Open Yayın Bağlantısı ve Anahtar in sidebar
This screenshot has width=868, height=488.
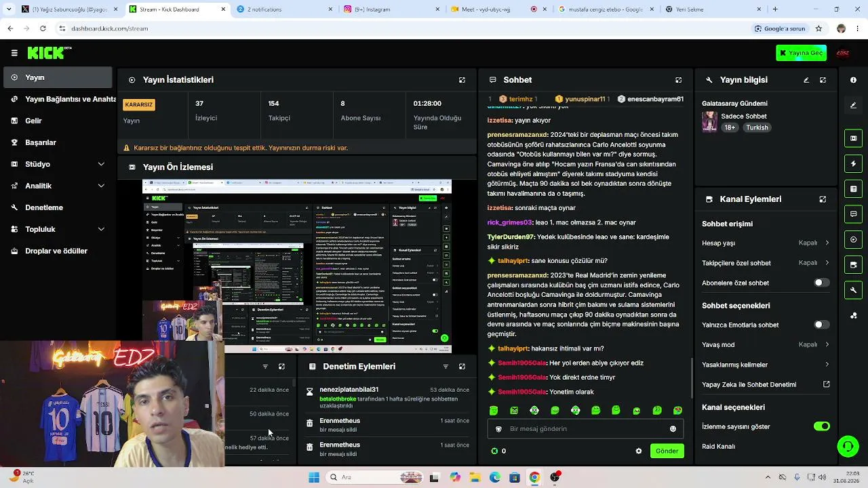coord(60,99)
